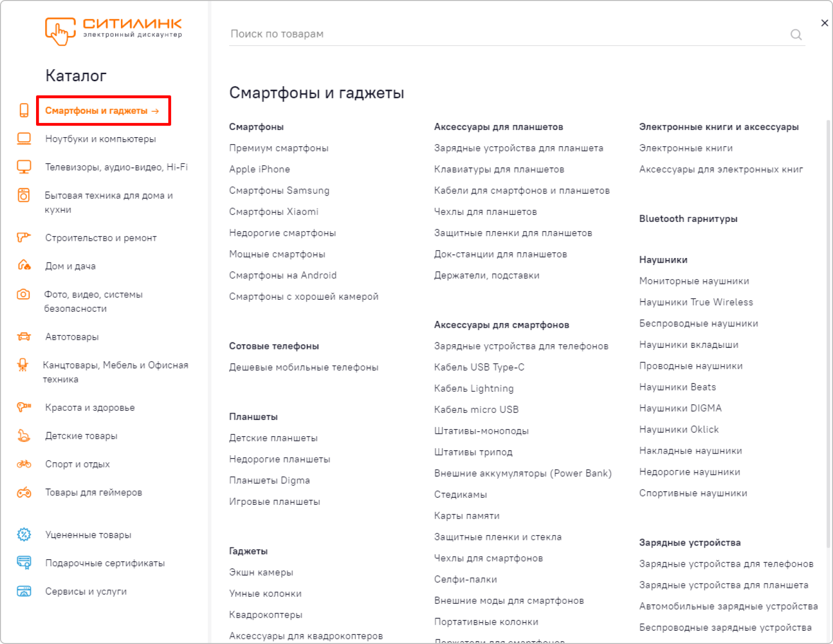Click the Citilink logo icon
Screen dimensions: 833x644
60,31
